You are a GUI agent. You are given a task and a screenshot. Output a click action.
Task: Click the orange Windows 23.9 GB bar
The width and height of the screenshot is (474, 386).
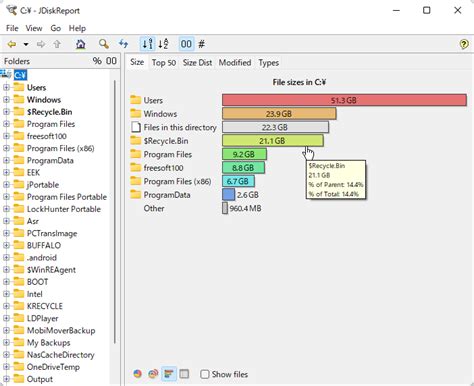(x=279, y=114)
